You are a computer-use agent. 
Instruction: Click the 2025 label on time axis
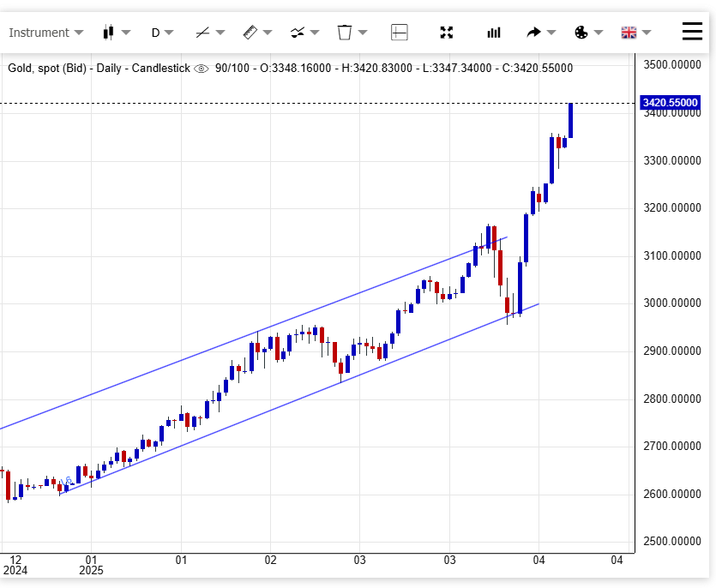coord(91,570)
